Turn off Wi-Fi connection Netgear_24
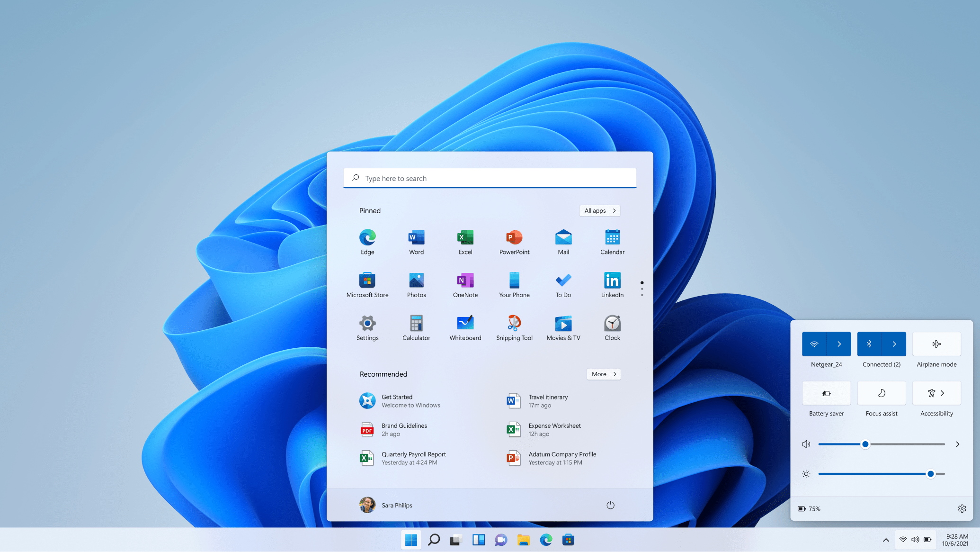 (x=814, y=344)
